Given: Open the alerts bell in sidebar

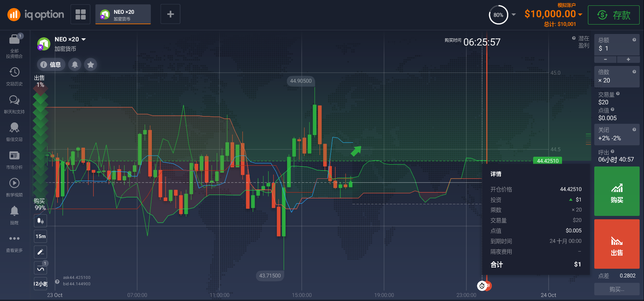Looking at the screenshot, I should coord(14,215).
